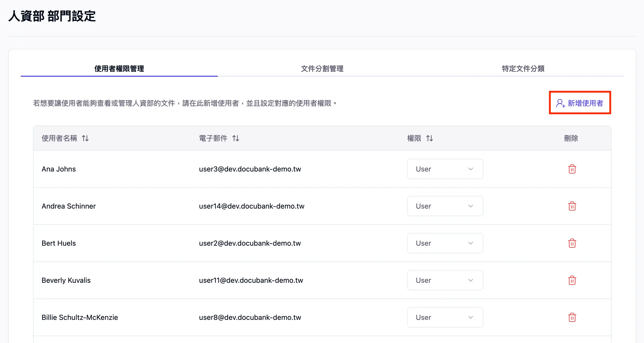
Task: Delete Billie Schultz-McKenzie using the trash icon
Action: (x=572, y=317)
